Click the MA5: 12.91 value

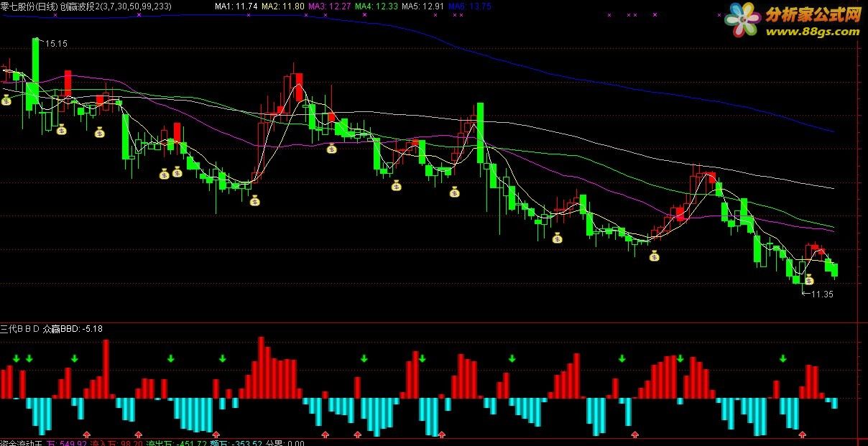423,6
